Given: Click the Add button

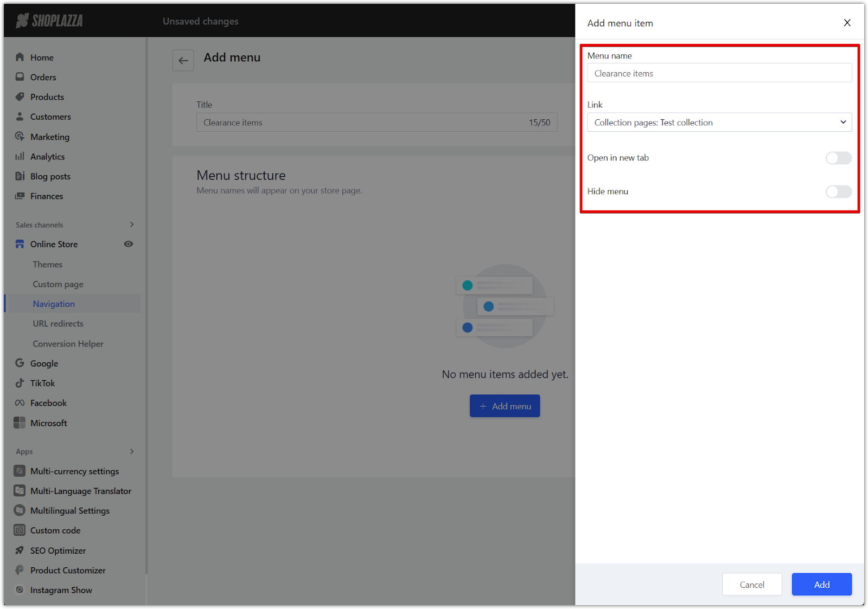Looking at the screenshot, I should tap(822, 584).
